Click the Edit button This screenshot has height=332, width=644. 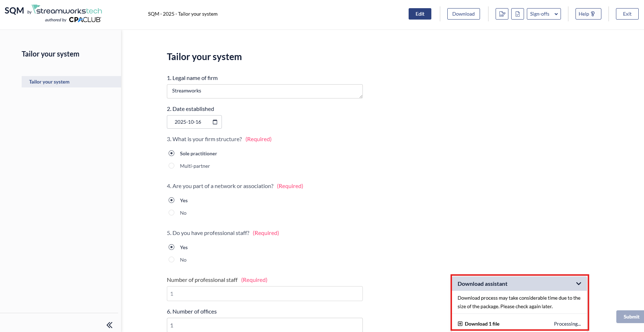(x=420, y=14)
